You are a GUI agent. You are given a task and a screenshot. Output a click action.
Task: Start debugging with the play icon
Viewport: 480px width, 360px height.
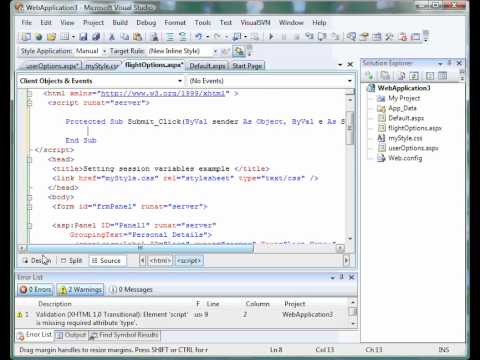pos(271,36)
